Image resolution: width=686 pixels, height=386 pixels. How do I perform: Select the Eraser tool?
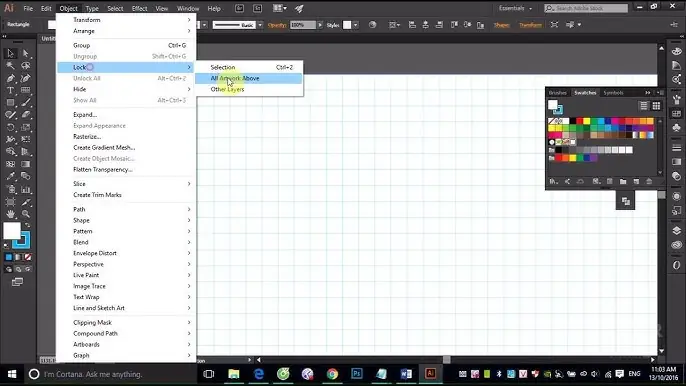pos(26,115)
